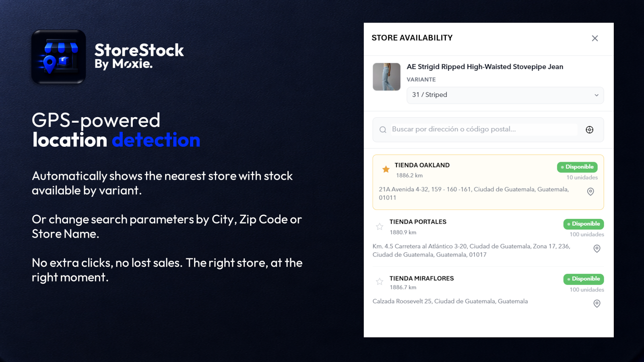The image size is (644, 362).
Task: Select Tienda Portales store name
Action: click(418, 222)
